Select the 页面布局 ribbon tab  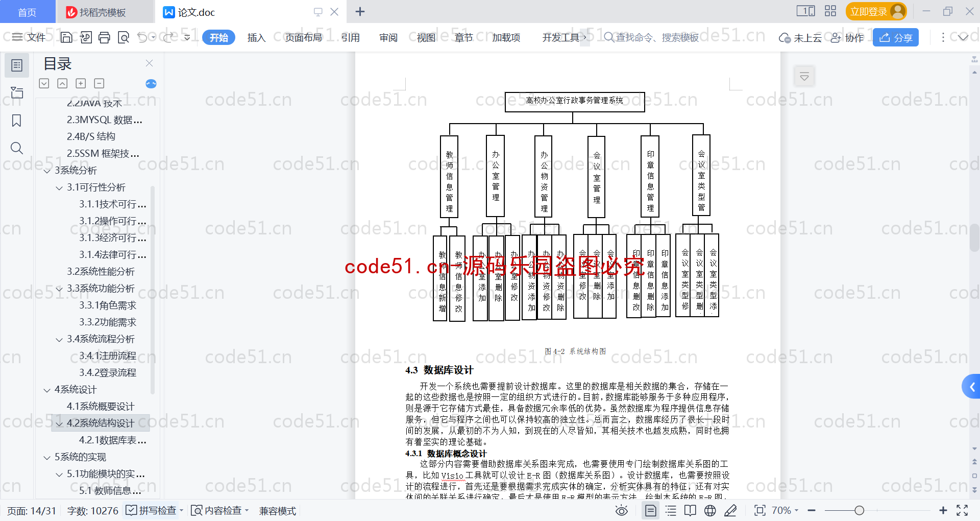[303, 37]
